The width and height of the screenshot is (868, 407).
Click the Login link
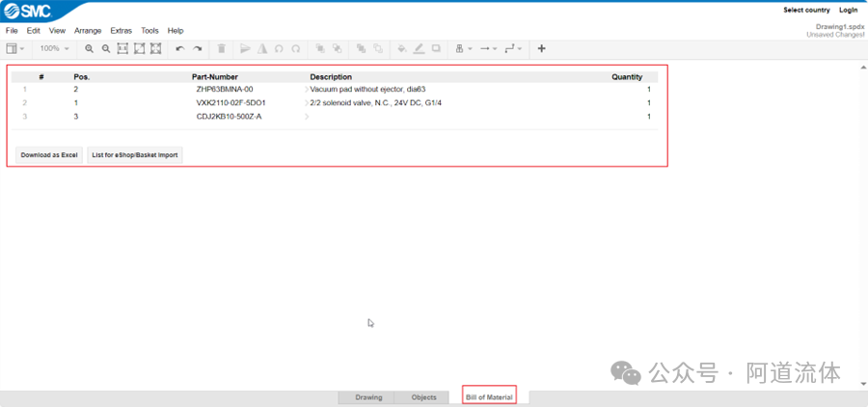click(x=848, y=10)
